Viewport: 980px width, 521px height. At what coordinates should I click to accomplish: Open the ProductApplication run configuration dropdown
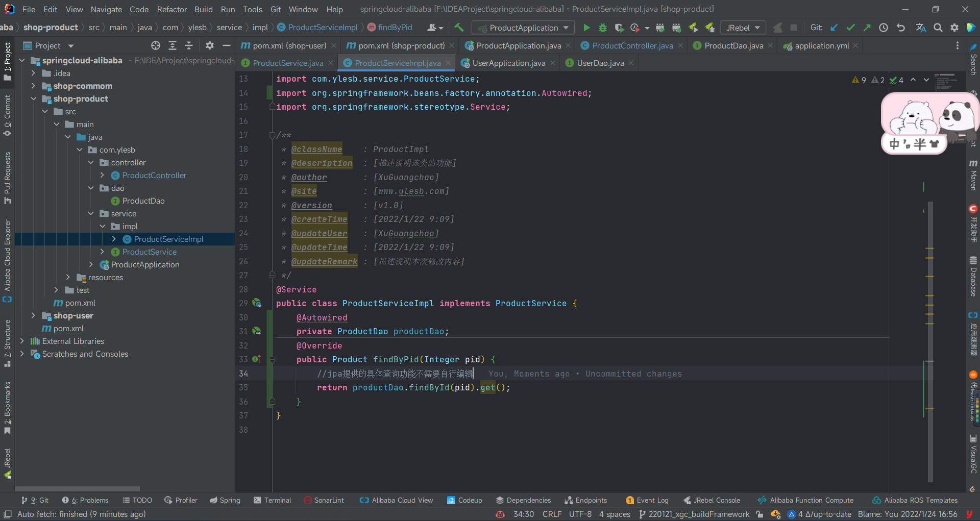(x=523, y=28)
